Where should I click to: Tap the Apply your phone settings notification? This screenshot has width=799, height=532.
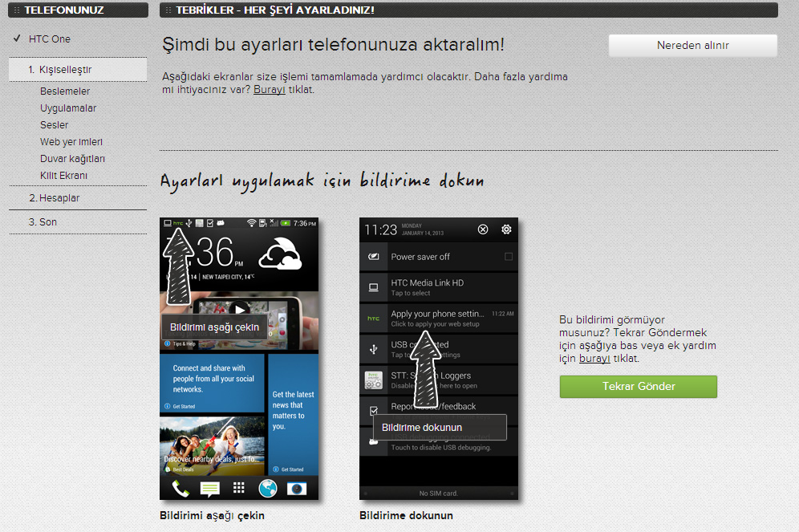(439, 319)
